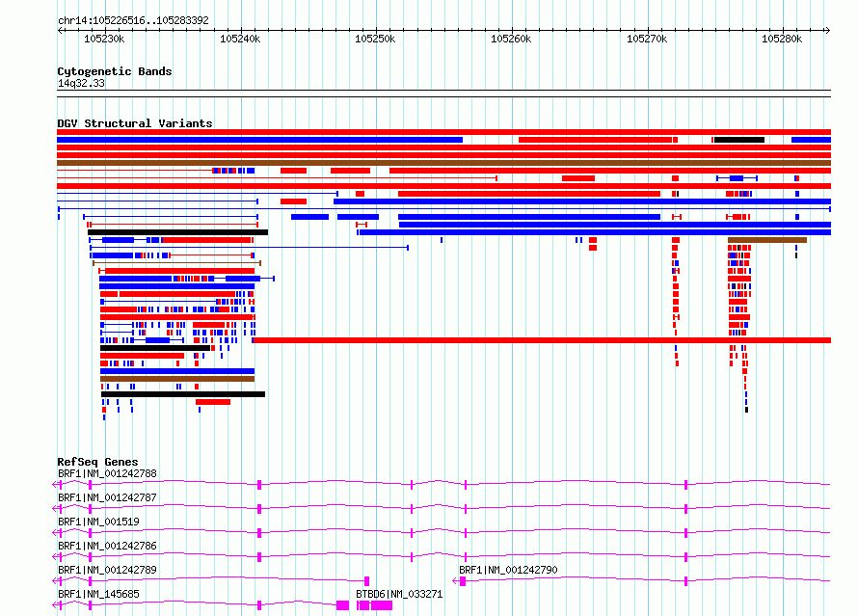Select the 105280k ruler tick label

(x=782, y=39)
